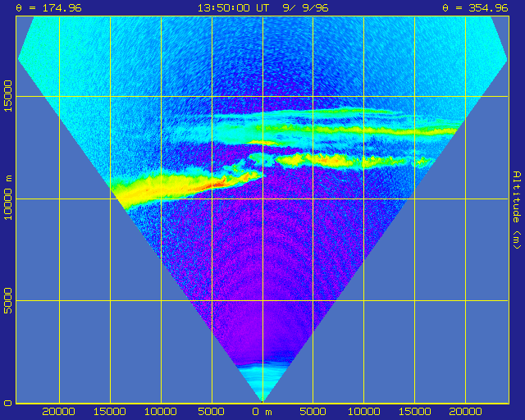Click the θ = 174.96 angle label
The width and height of the screenshot is (525, 420).
pos(48,8)
